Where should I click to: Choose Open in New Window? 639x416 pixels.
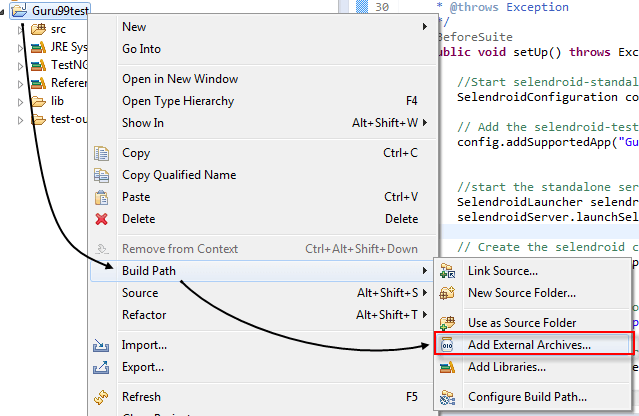pos(179,79)
